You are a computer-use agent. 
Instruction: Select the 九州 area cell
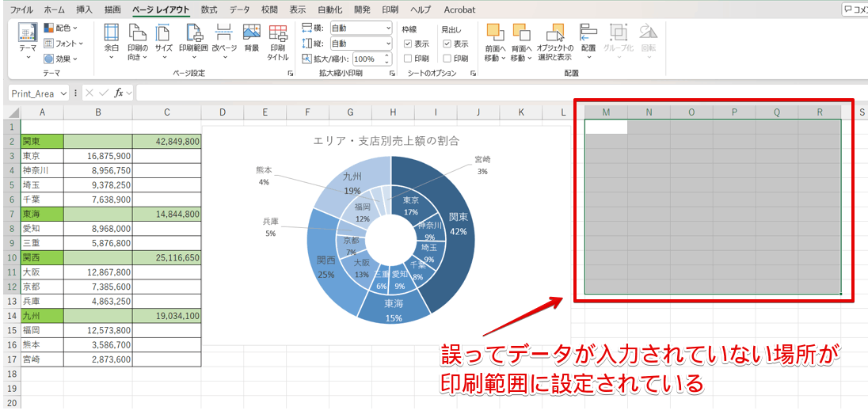pyautogui.click(x=42, y=316)
